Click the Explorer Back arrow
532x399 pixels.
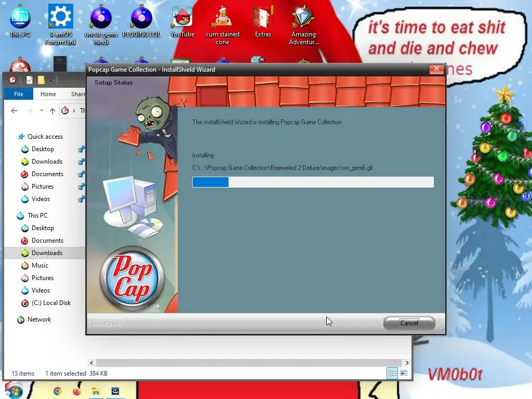point(14,111)
